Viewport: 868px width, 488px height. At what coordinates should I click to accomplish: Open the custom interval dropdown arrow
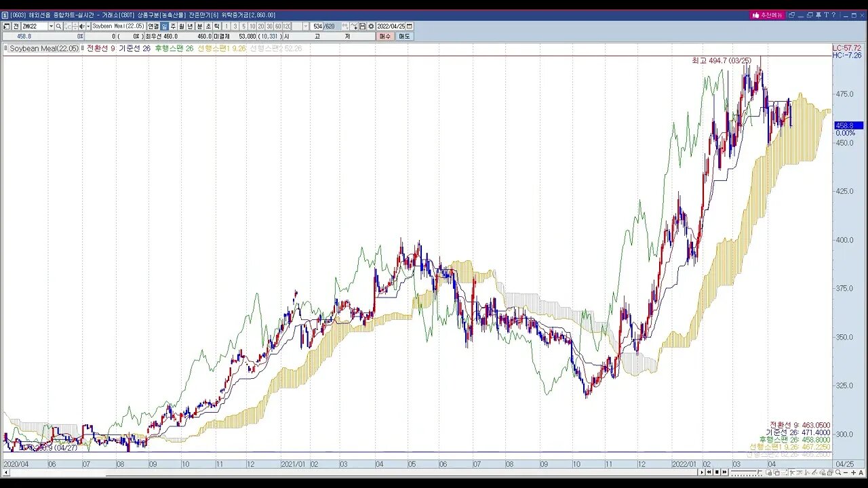[306, 26]
